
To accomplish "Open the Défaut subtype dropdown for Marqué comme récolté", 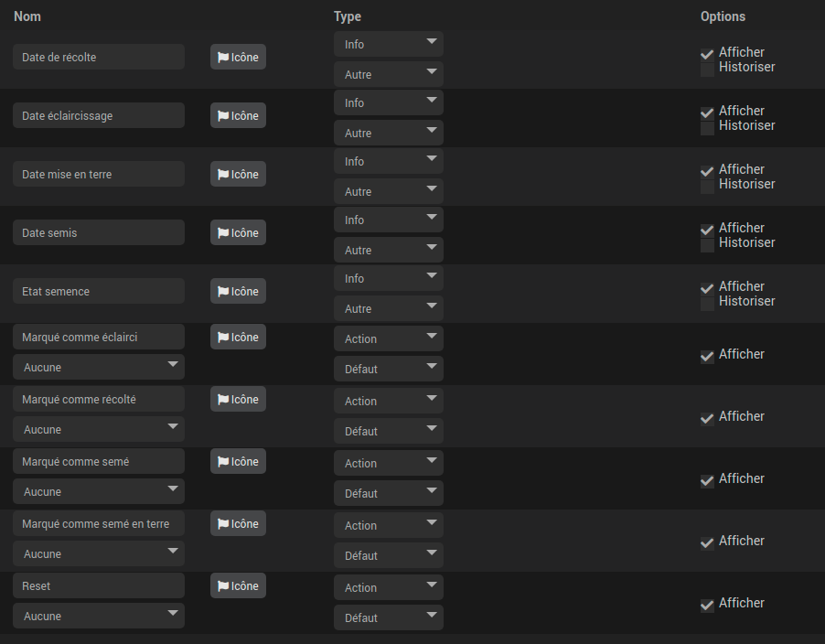I will 388,432.
